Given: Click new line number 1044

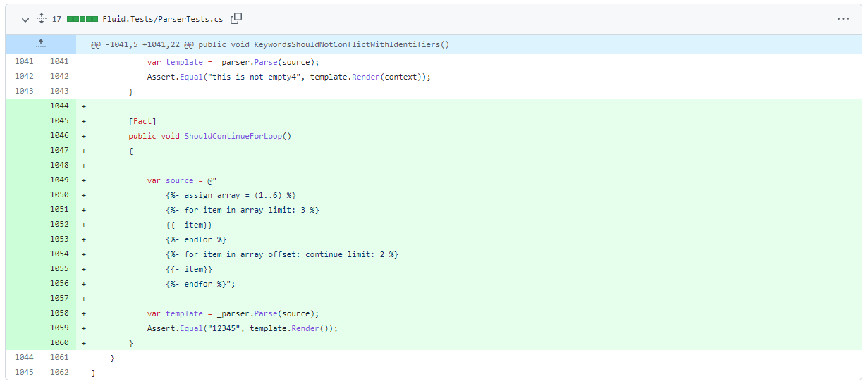Looking at the screenshot, I should 59,106.
